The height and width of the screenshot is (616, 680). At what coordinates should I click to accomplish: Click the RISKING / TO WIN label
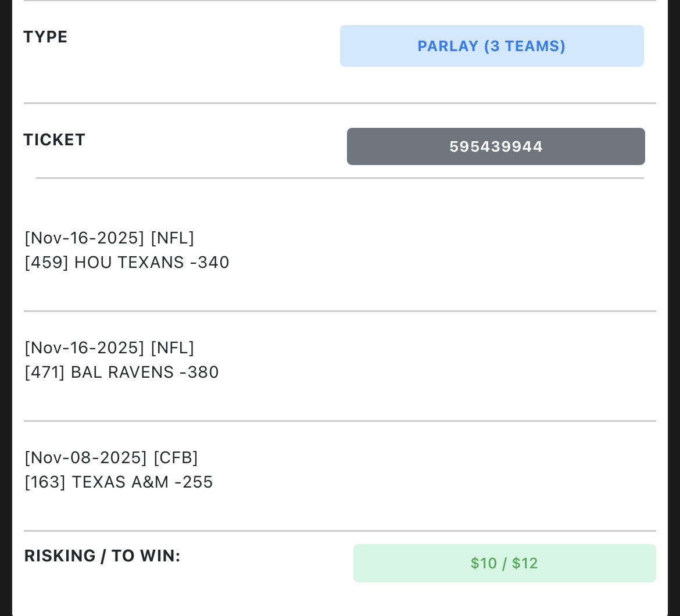click(x=102, y=556)
